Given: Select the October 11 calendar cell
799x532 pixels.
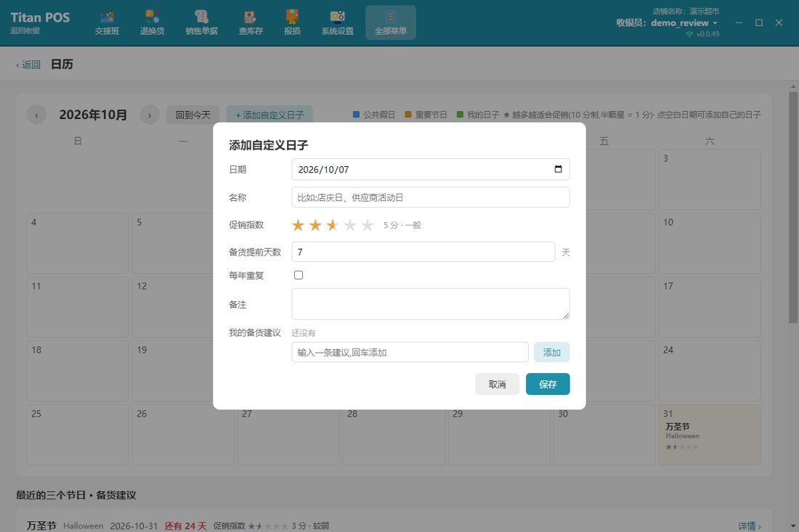Looking at the screenshot, I should (x=78, y=307).
